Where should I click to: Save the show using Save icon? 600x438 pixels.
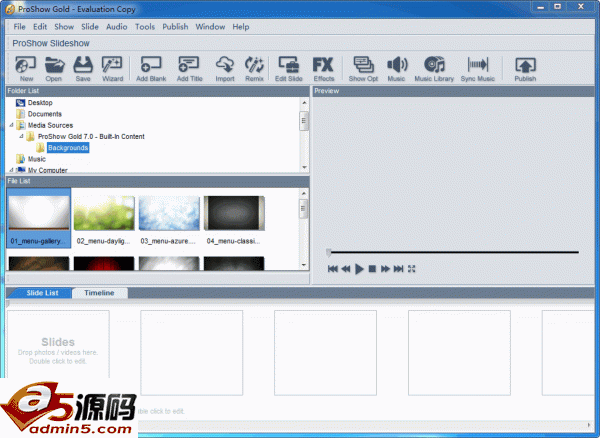tap(83, 69)
